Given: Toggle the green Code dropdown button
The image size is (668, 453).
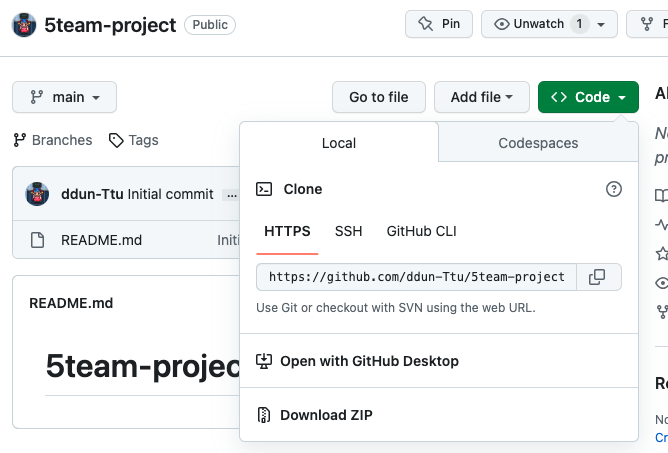Looking at the screenshot, I should pyautogui.click(x=588, y=97).
